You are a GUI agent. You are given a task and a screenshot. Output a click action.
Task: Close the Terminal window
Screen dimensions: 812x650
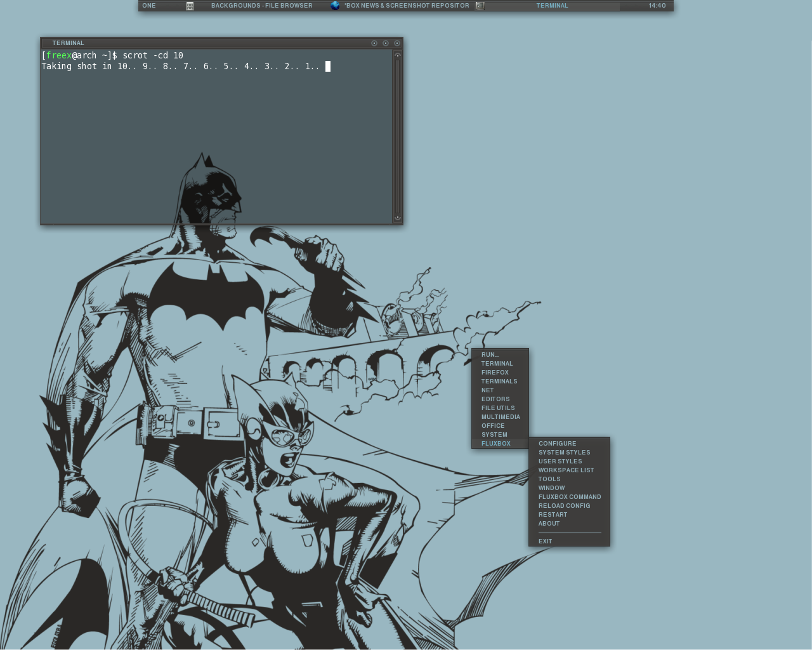pyautogui.click(x=397, y=43)
